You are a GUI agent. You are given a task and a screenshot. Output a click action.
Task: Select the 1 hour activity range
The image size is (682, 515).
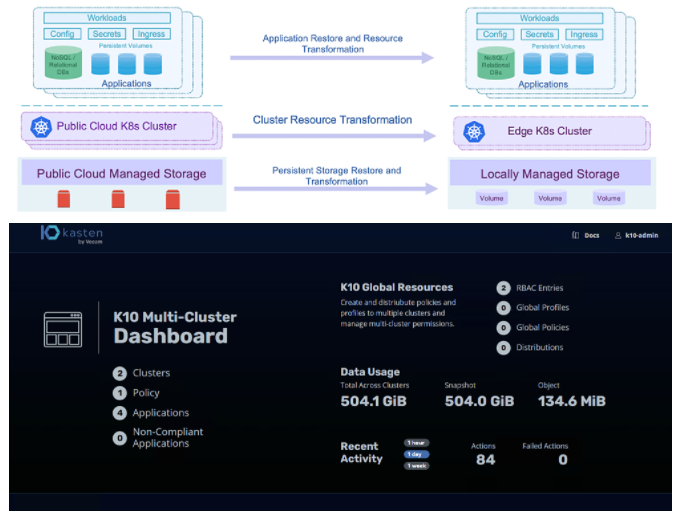[416, 443]
